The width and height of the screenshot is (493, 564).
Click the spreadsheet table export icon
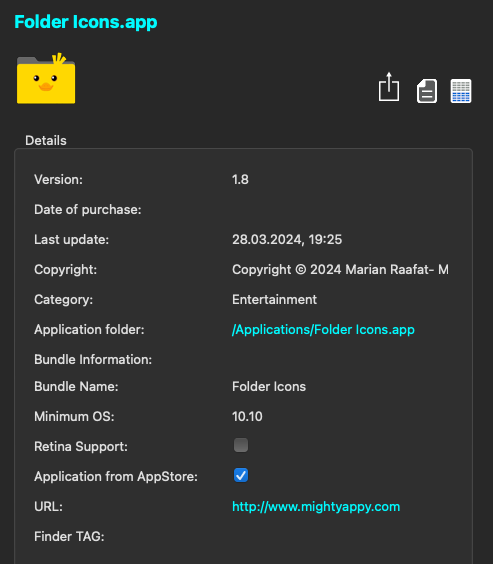coord(461,91)
